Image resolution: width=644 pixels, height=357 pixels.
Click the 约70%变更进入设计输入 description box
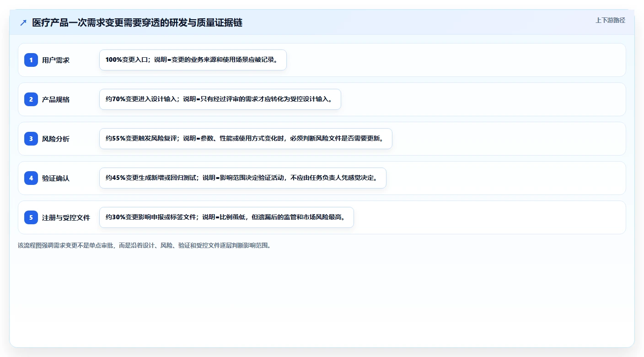(220, 99)
